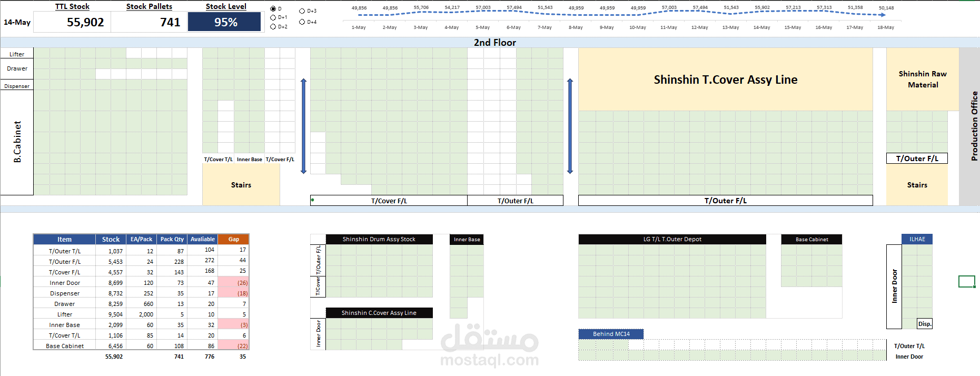Click the 1-May label on the trend chart
The width and height of the screenshot is (980, 376).
tap(359, 27)
